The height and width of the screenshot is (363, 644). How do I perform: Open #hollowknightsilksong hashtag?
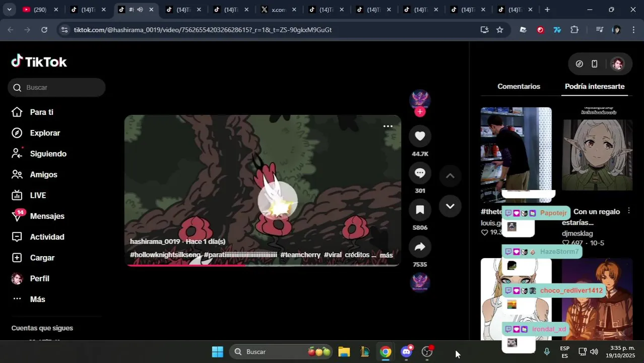(x=165, y=255)
